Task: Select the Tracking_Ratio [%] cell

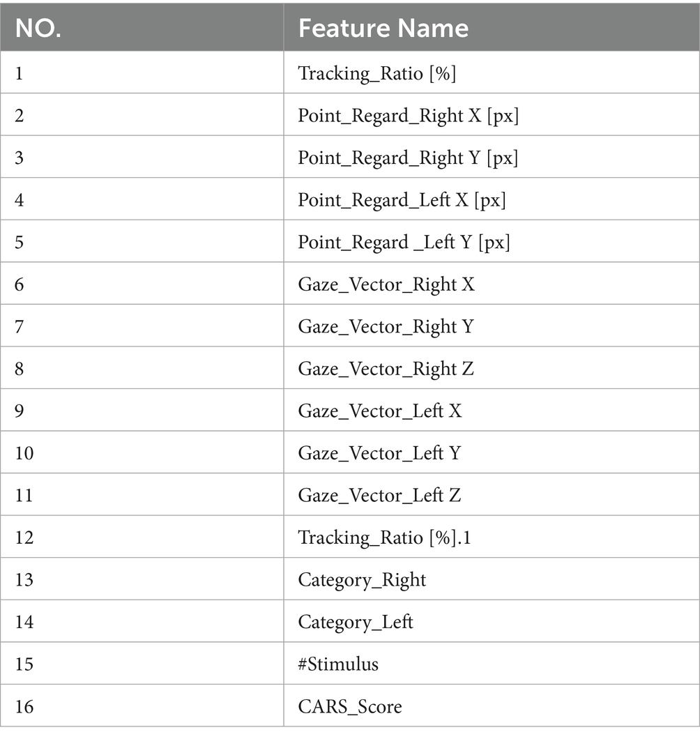Action: 376,73
